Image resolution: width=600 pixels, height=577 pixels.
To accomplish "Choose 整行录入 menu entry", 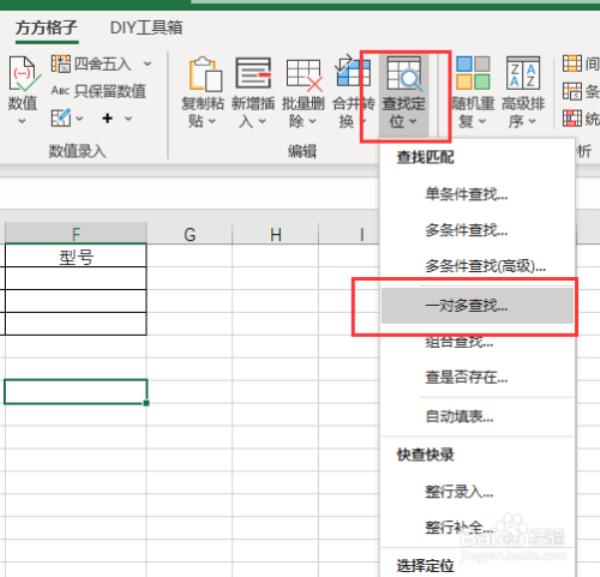I will (477, 492).
